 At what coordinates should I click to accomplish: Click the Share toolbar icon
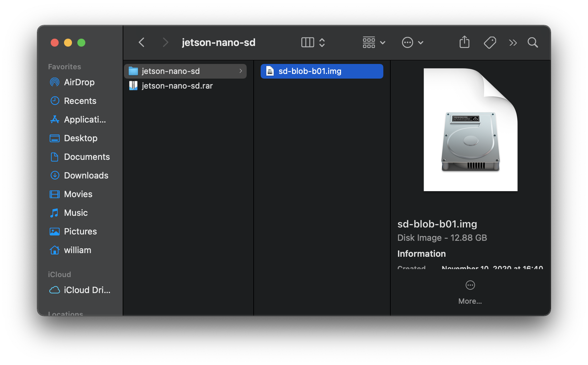tap(464, 42)
